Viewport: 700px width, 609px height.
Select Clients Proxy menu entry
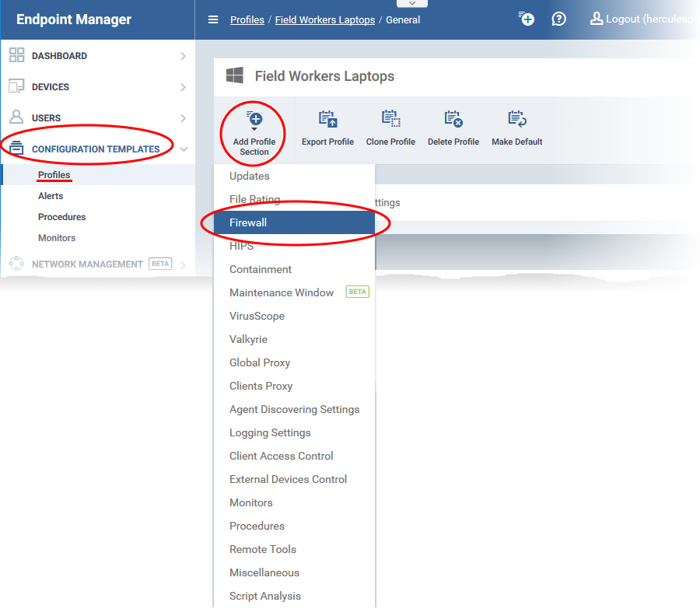coord(294,386)
